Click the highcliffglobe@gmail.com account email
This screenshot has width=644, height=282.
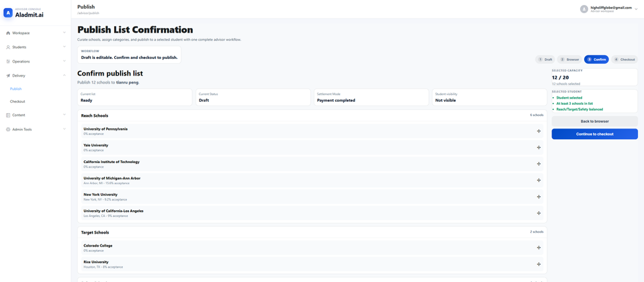[x=611, y=8]
